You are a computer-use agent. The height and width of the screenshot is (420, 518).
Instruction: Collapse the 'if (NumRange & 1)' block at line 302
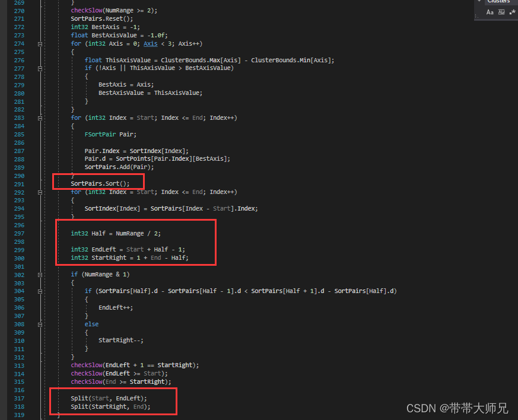click(x=40, y=275)
